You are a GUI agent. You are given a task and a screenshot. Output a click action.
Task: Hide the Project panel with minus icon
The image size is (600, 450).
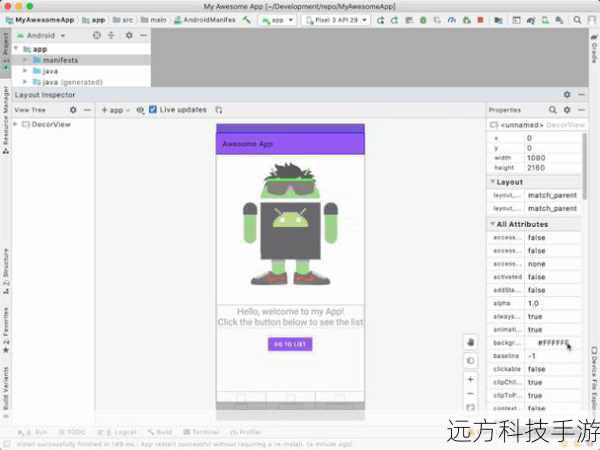pos(143,36)
